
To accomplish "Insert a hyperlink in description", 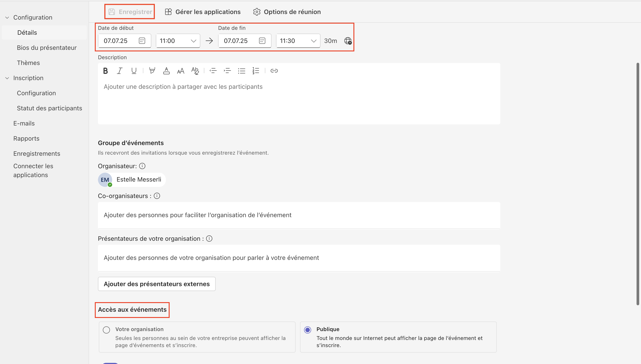I will tap(274, 71).
